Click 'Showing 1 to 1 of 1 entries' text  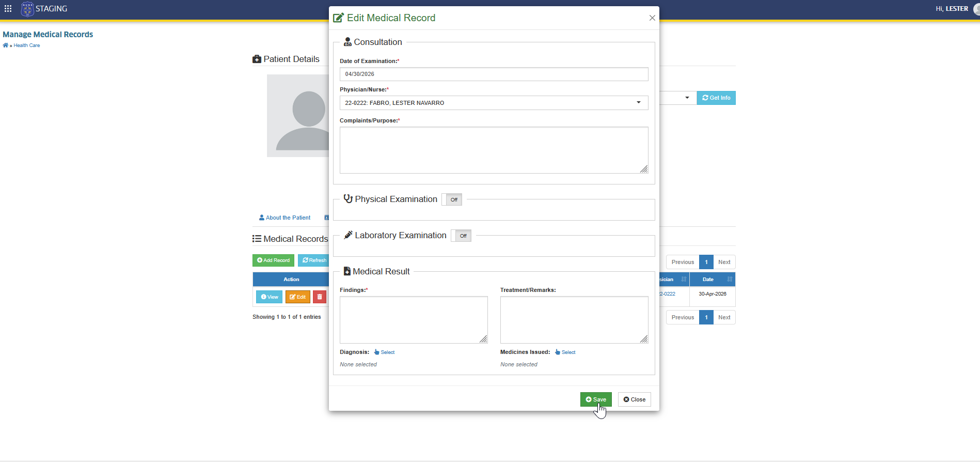(287, 317)
